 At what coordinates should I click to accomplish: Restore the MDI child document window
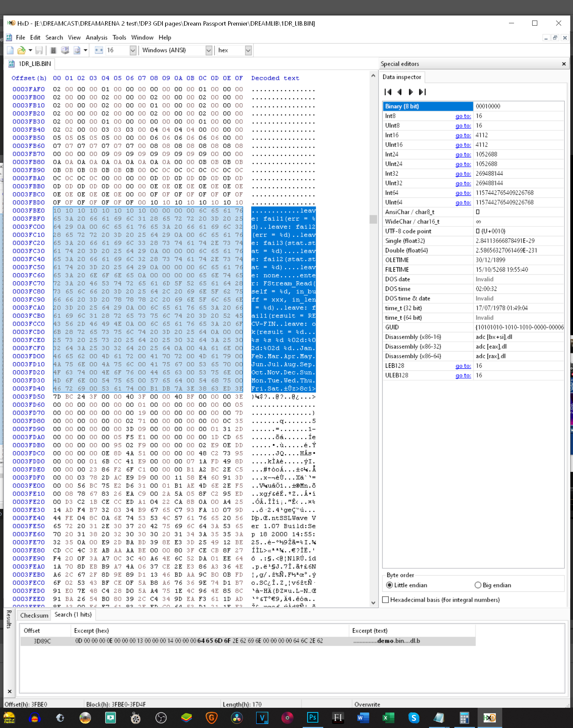click(555, 38)
